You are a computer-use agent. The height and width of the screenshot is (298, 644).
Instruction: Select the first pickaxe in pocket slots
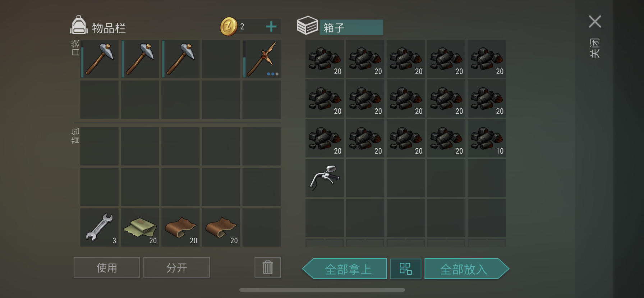pyautogui.click(x=100, y=59)
